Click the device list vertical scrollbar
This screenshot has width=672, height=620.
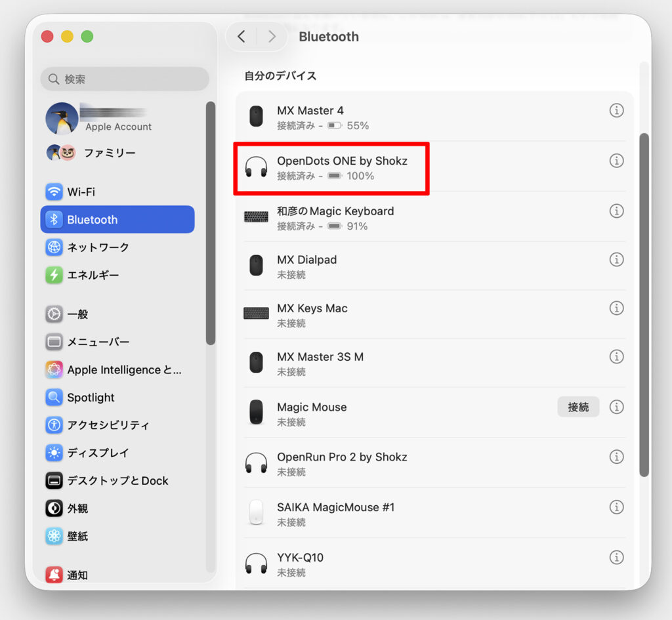pos(644,302)
